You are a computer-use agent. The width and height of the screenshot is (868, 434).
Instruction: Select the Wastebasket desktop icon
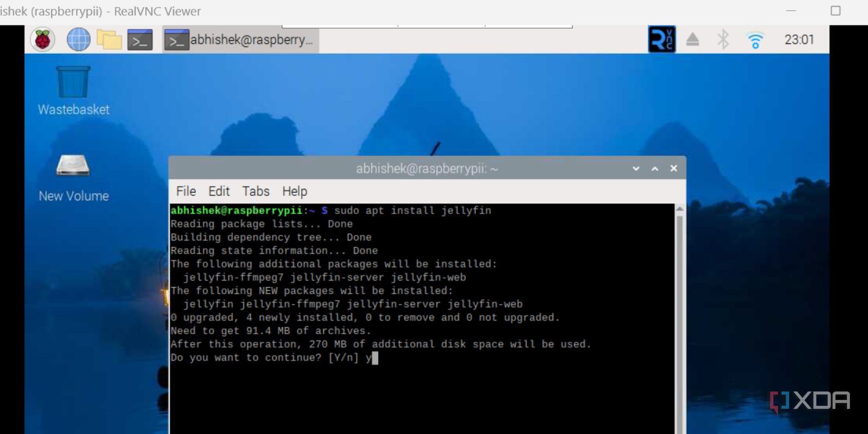click(73, 91)
